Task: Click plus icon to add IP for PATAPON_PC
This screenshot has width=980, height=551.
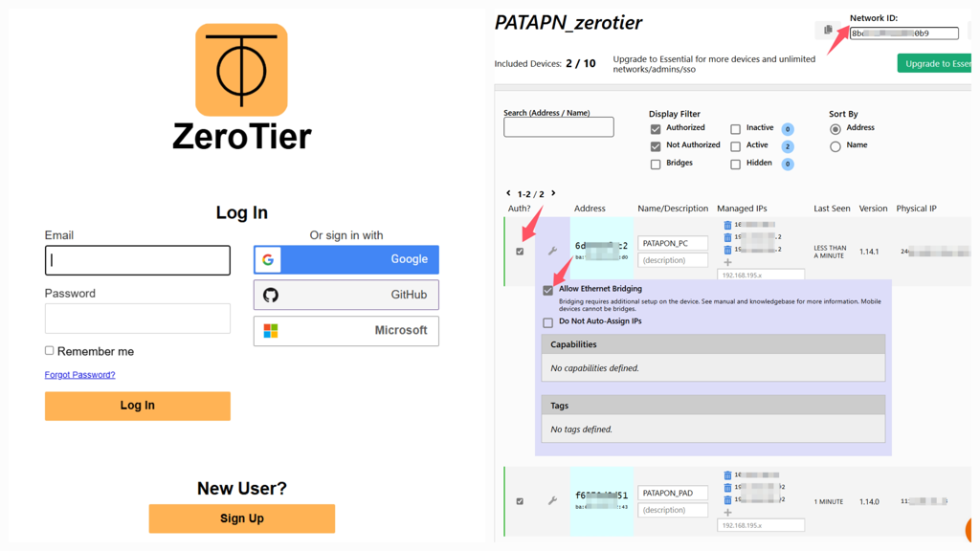Action: coord(727,262)
